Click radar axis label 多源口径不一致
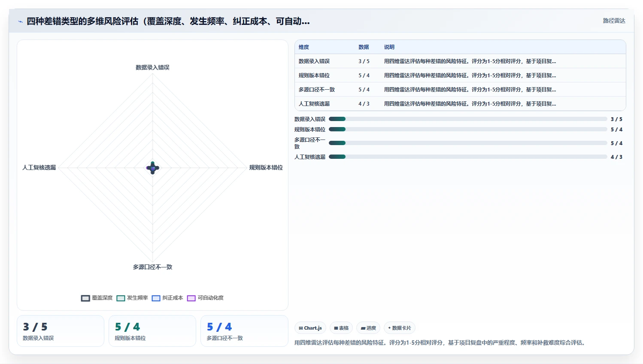643x364 pixels. (152, 267)
